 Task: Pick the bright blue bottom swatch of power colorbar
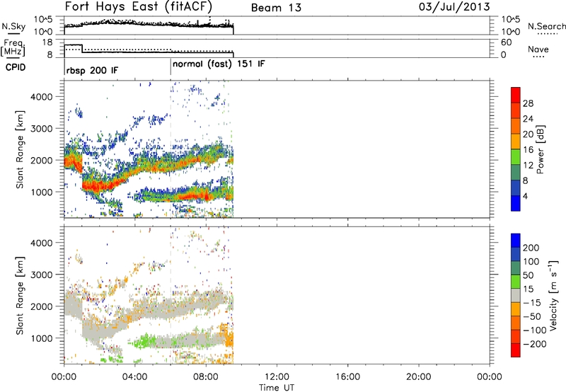point(516,203)
